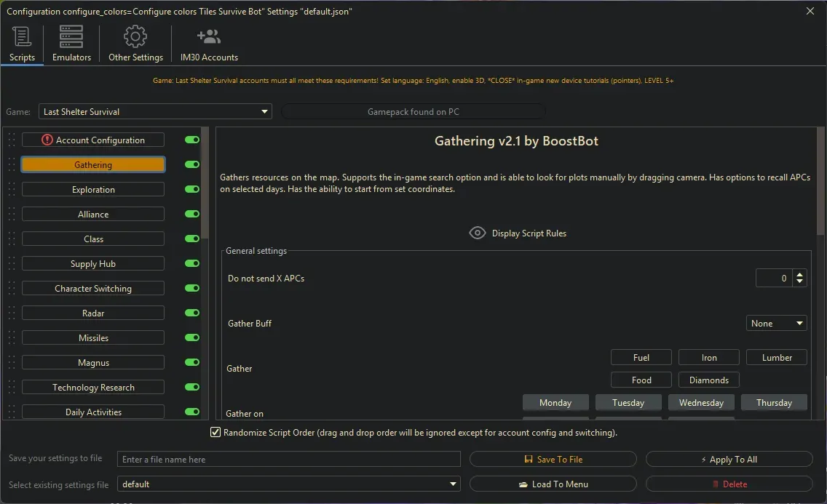Increase the Do not send X APCs value
This screenshot has width=827, height=504.
pyautogui.click(x=799, y=274)
